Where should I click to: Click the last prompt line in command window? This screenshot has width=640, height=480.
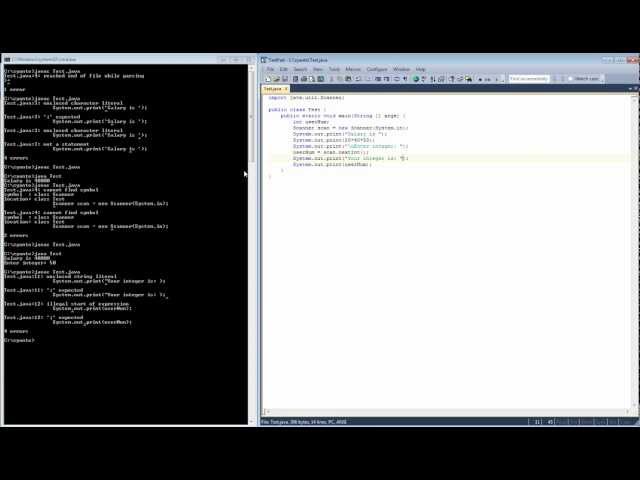[x=19, y=340]
